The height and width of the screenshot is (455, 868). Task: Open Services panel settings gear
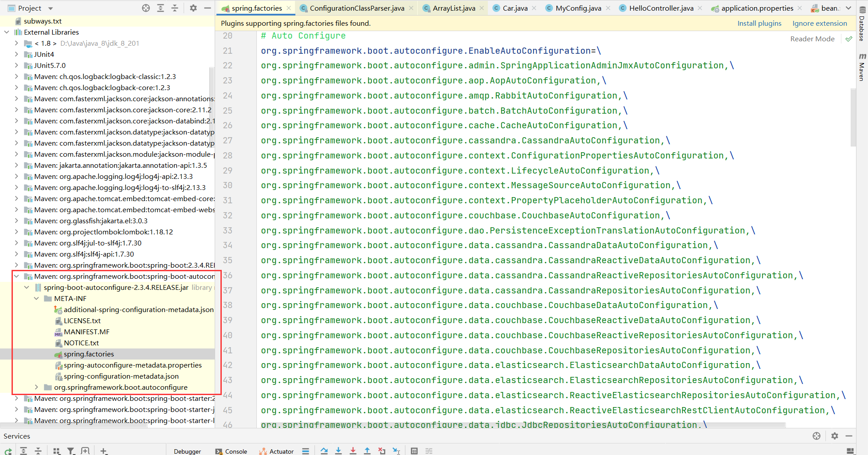click(x=835, y=436)
